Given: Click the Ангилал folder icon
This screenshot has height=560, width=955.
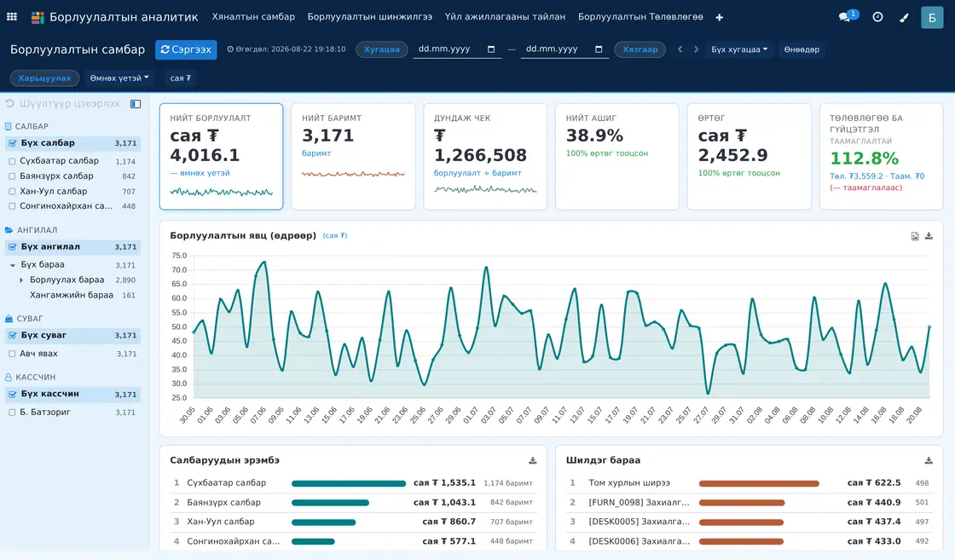Looking at the screenshot, I should [x=9, y=230].
